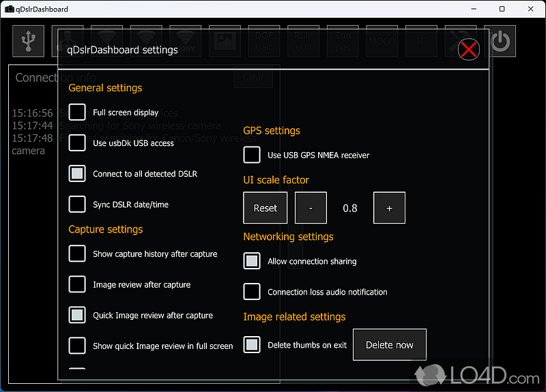Viewport: 546px width, 392px height.
Task: Uncheck Allow connection sharing
Action: [252, 261]
